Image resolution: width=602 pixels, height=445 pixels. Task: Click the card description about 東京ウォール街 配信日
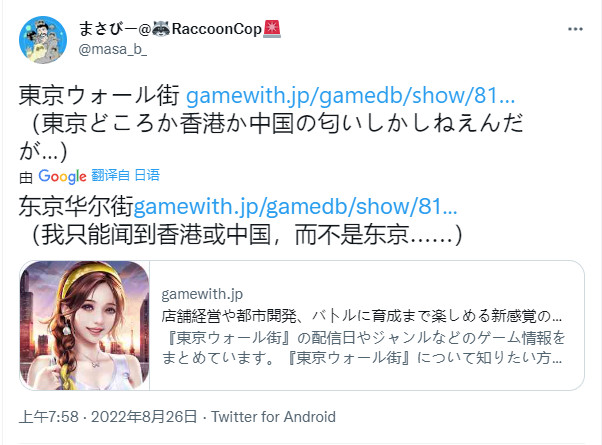click(363, 347)
